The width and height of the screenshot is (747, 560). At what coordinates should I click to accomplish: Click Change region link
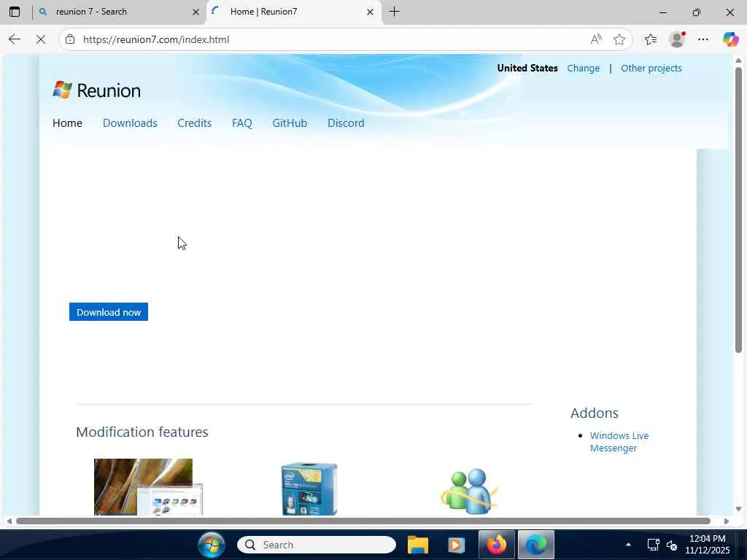(583, 68)
